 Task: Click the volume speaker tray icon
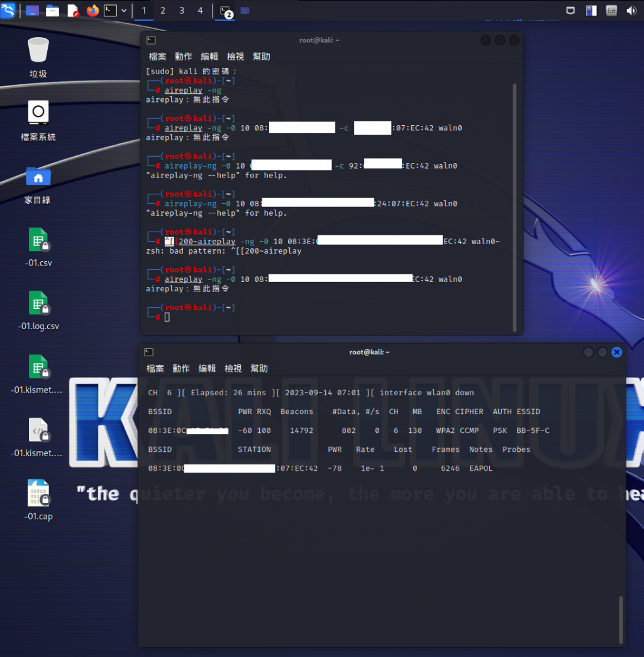click(x=631, y=11)
